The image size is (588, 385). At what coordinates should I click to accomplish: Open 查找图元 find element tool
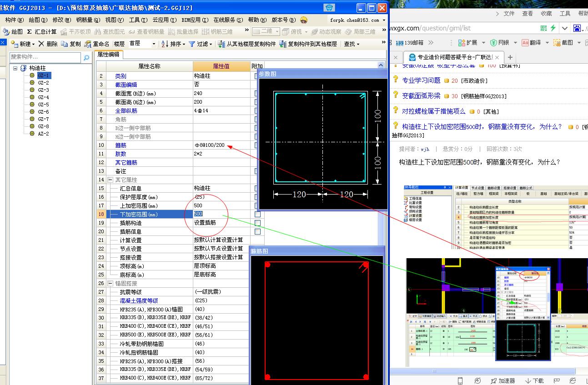click(x=110, y=32)
